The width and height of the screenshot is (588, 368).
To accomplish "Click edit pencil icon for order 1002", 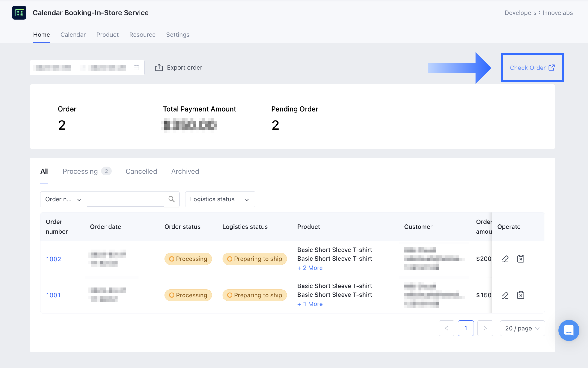I will [505, 259].
